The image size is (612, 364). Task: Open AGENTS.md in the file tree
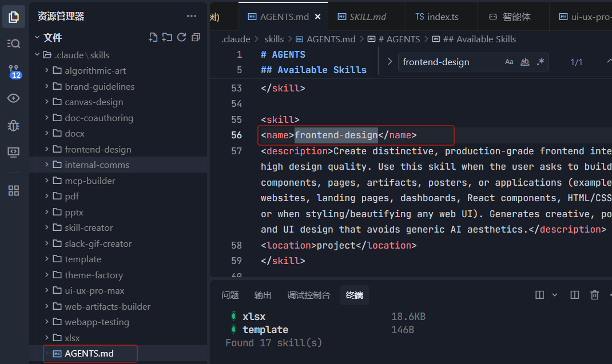pos(89,354)
